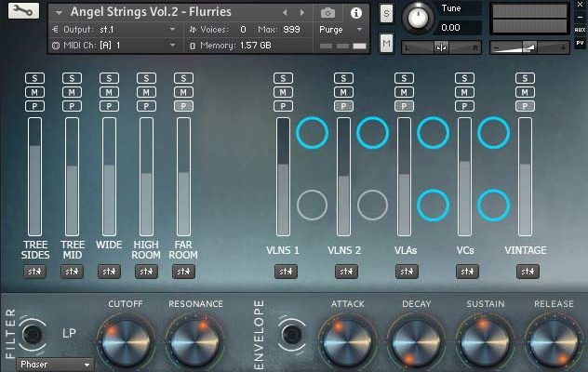The height and width of the screenshot is (372, 588).
Task: Click the instrument Mute M button near Tune
Action: (x=386, y=43)
